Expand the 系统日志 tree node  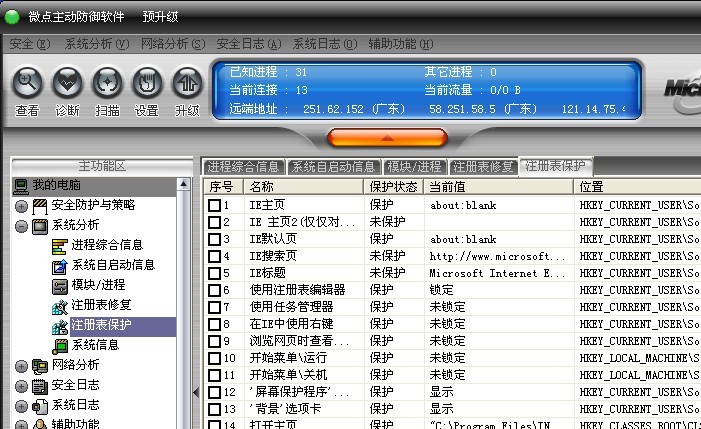click(21, 407)
